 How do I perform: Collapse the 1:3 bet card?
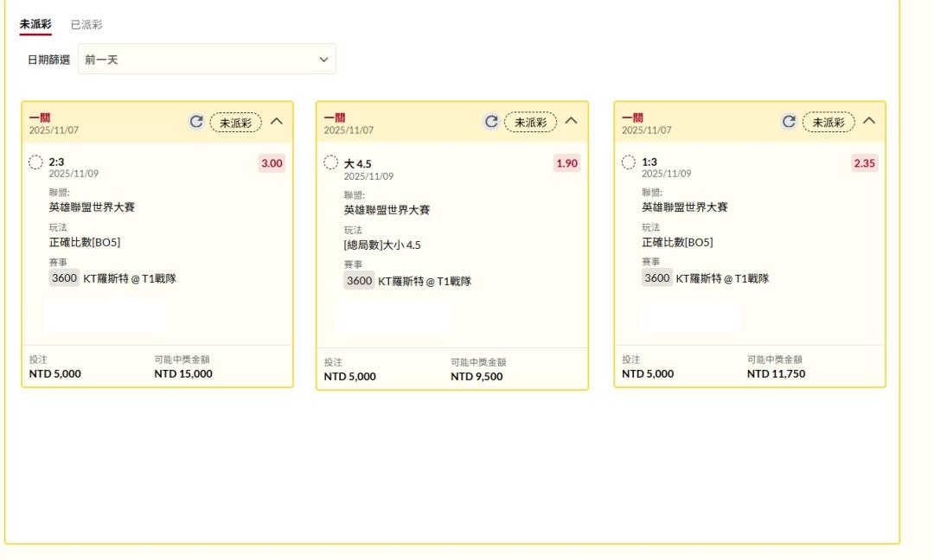click(869, 122)
